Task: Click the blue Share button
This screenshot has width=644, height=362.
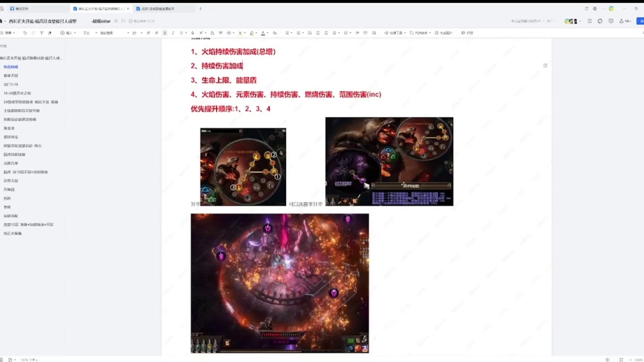Action: pyautogui.click(x=640, y=21)
